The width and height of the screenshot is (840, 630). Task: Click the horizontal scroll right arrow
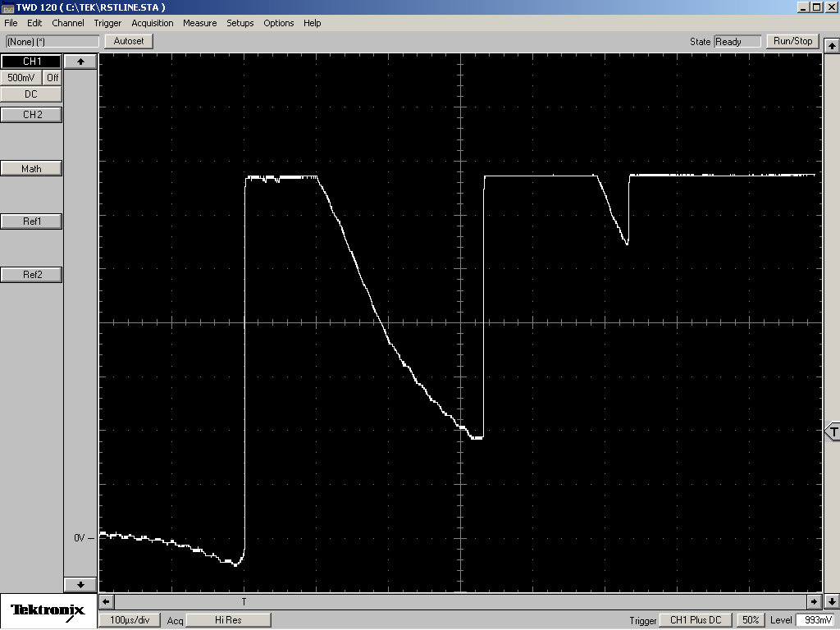click(815, 601)
